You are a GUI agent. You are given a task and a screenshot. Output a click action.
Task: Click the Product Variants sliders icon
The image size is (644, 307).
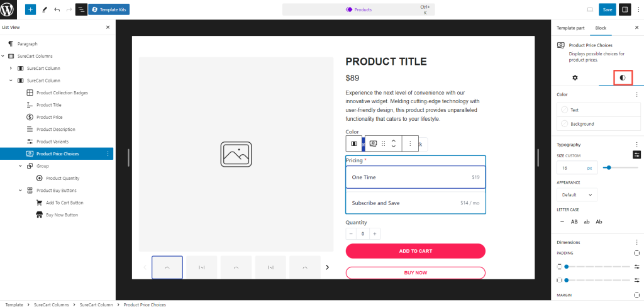pos(30,142)
